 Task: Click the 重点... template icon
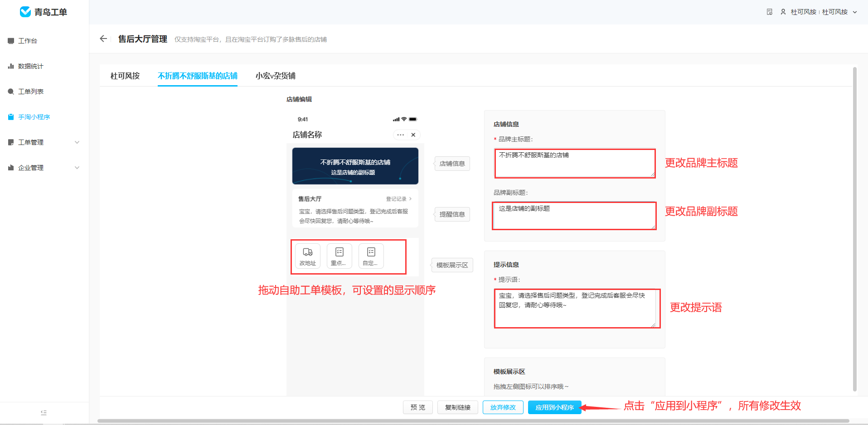(x=339, y=256)
